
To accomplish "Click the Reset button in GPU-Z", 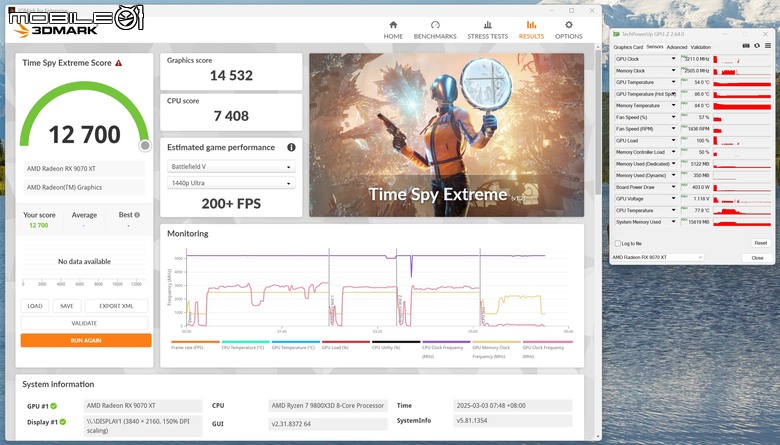I will 761,243.
